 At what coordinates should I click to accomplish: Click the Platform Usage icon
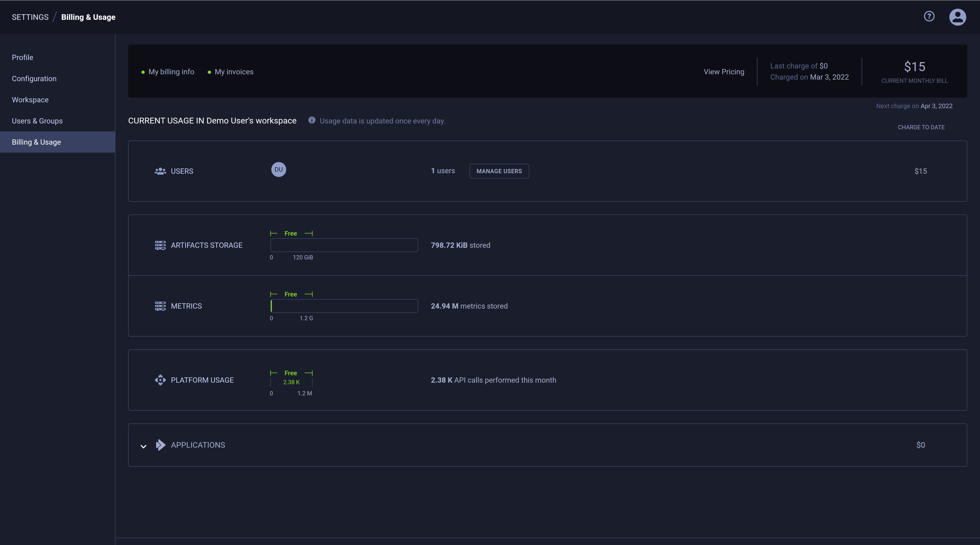click(x=160, y=380)
